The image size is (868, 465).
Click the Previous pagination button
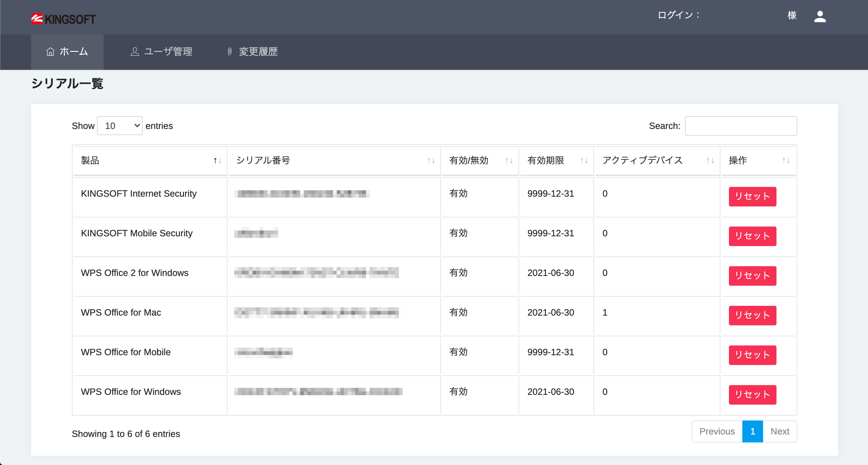pos(717,431)
